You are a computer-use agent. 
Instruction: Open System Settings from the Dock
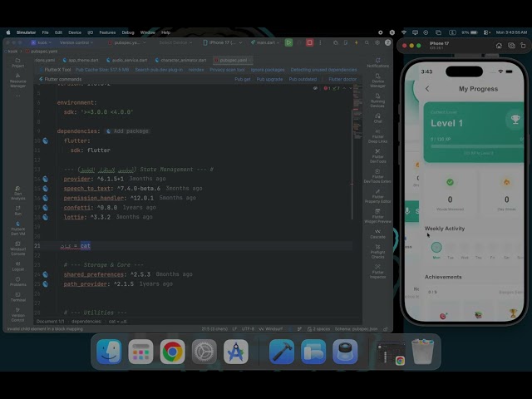(x=204, y=352)
